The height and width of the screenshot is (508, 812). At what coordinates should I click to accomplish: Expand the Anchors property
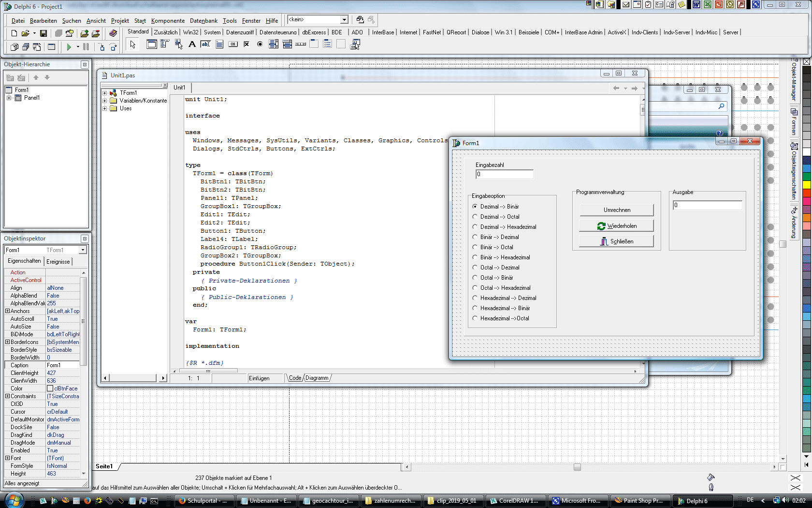7,311
